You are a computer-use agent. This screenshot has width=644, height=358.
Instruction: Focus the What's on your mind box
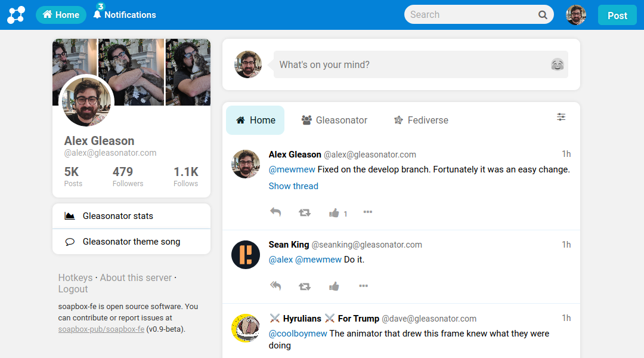click(420, 64)
